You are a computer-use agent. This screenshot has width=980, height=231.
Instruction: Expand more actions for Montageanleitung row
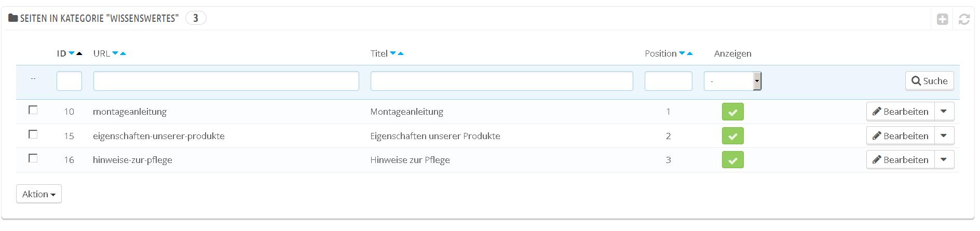[944, 112]
